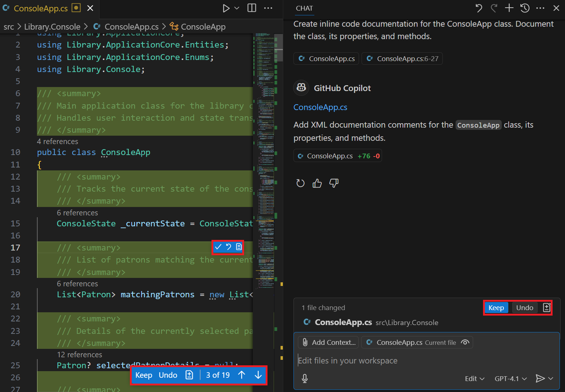Undo last request with the chat undo arrow

point(479,8)
